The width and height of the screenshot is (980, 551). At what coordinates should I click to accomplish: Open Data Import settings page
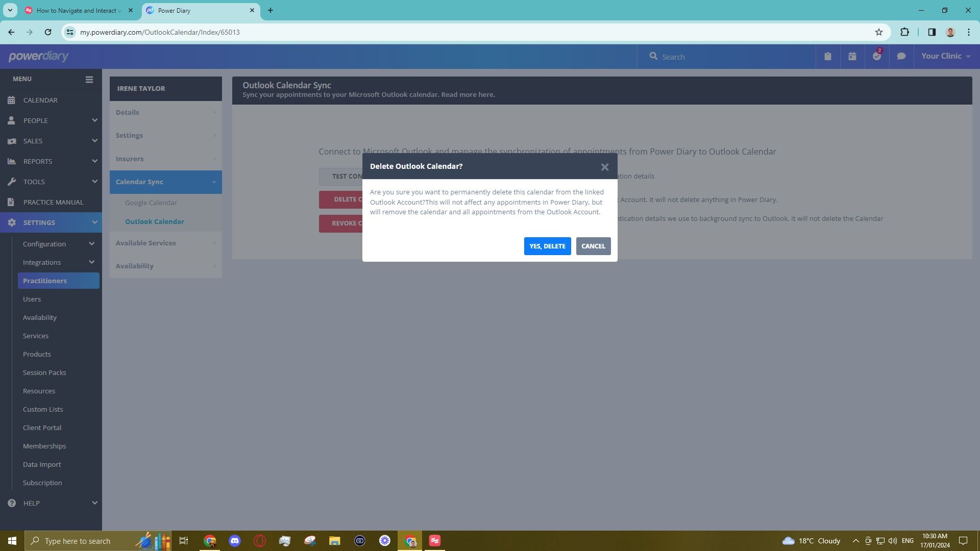[x=42, y=464]
